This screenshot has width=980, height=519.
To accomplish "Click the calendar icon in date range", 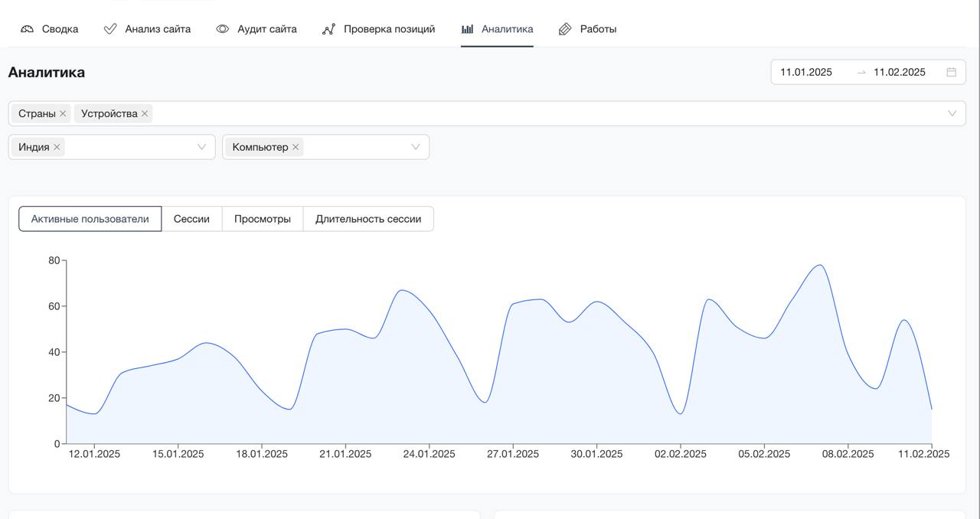I will coord(952,72).
